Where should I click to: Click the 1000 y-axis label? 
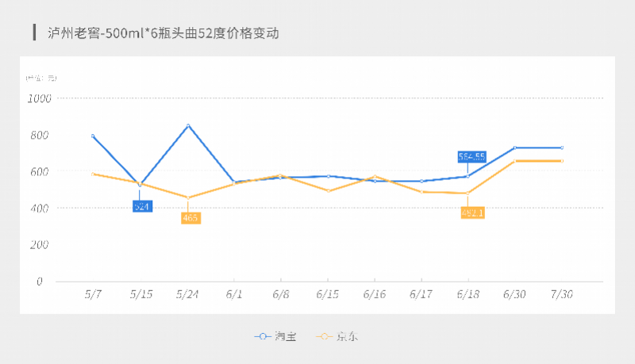click(39, 98)
